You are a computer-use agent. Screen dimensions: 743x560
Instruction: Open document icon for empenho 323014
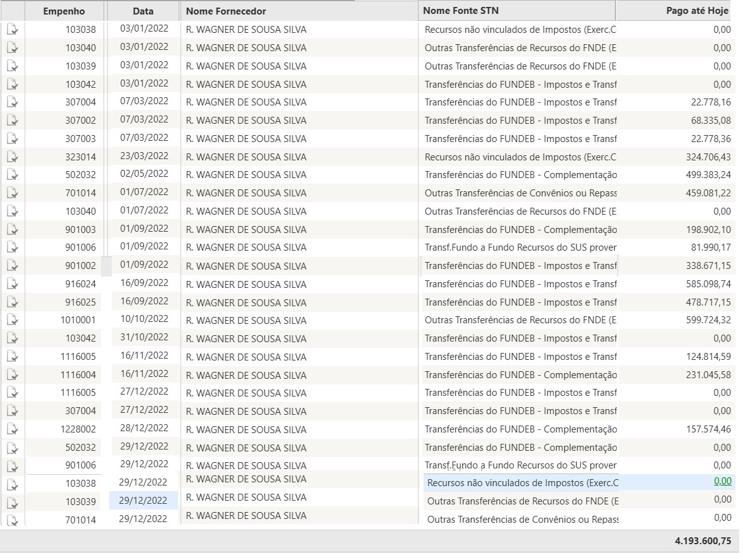pyautogui.click(x=12, y=157)
